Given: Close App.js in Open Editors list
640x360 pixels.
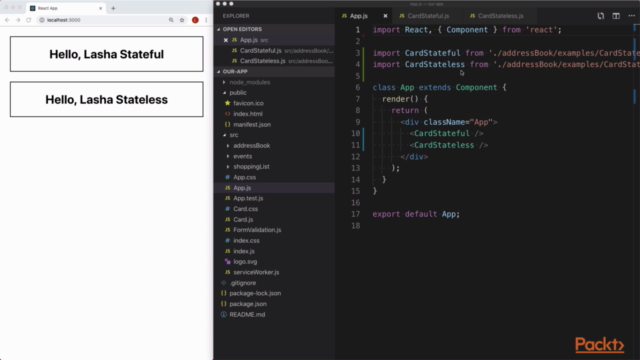Looking at the screenshot, I should (226, 40).
